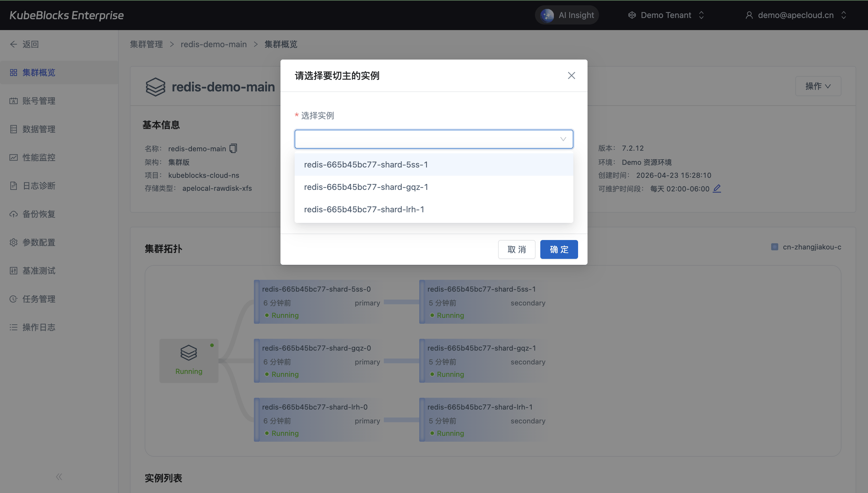Collapse the sidebar with the double-chevron icon
This screenshot has width=868, height=493.
(59, 477)
